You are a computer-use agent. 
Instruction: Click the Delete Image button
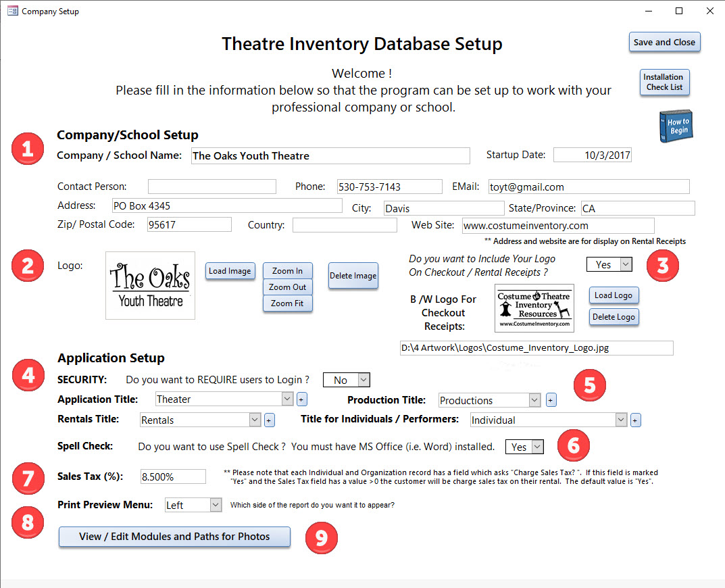click(x=353, y=276)
